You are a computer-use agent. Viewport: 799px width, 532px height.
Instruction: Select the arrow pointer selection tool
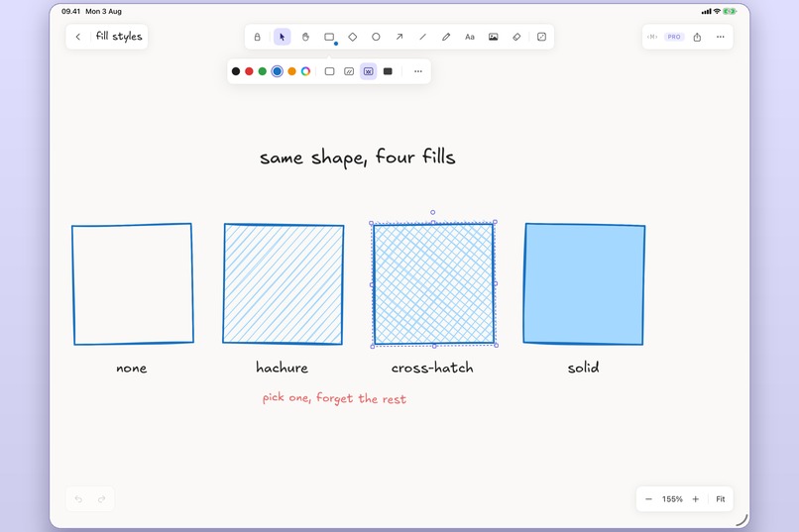click(x=282, y=37)
